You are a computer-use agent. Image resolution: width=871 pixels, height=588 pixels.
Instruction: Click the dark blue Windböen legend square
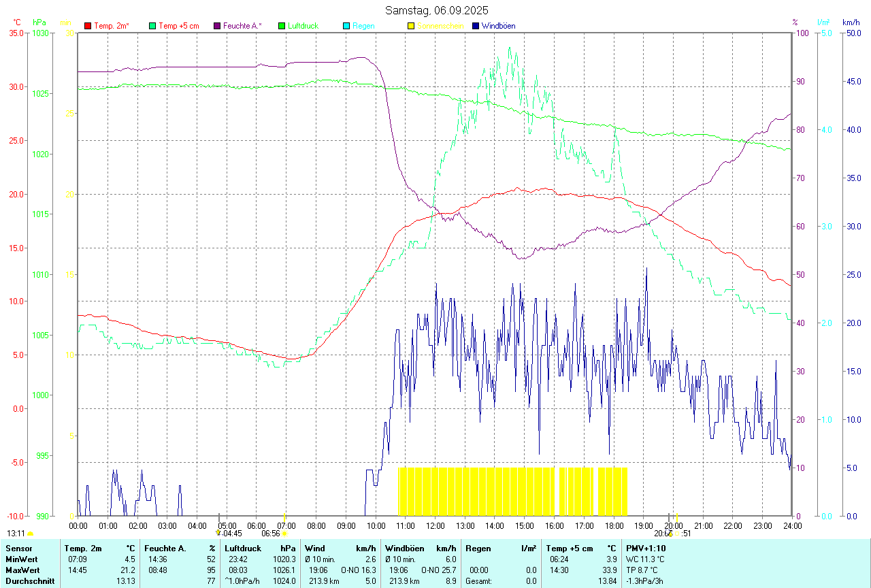click(476, 26)
